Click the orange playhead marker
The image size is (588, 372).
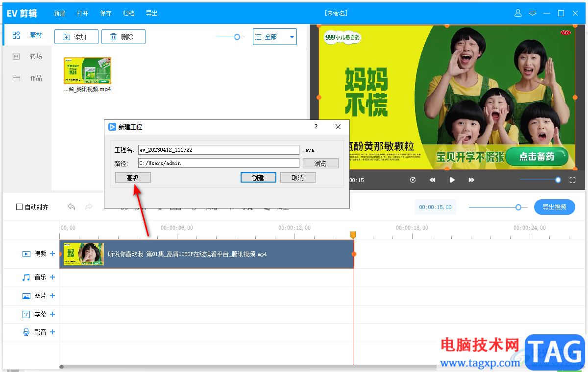coord(353,235)
